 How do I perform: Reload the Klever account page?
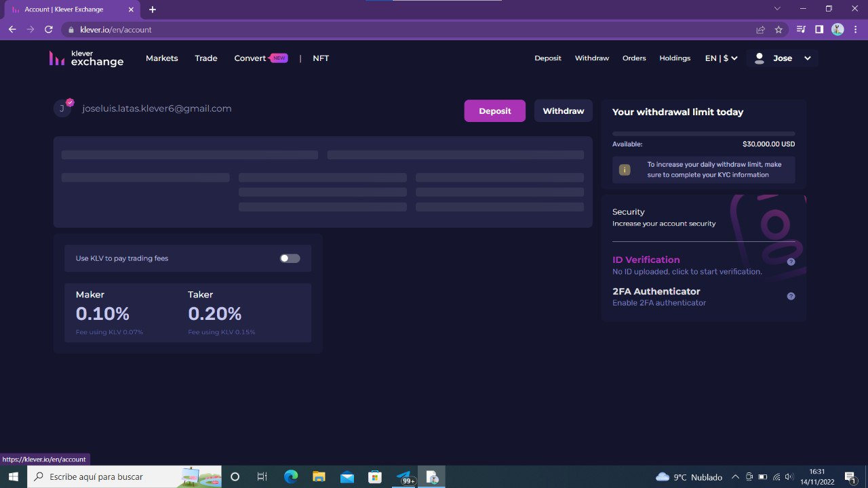click(x=49, y=29)
